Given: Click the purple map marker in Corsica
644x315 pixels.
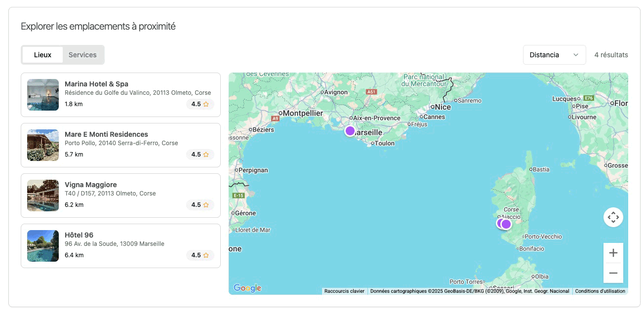Looking at the screenshot, I should pos(506,224).
